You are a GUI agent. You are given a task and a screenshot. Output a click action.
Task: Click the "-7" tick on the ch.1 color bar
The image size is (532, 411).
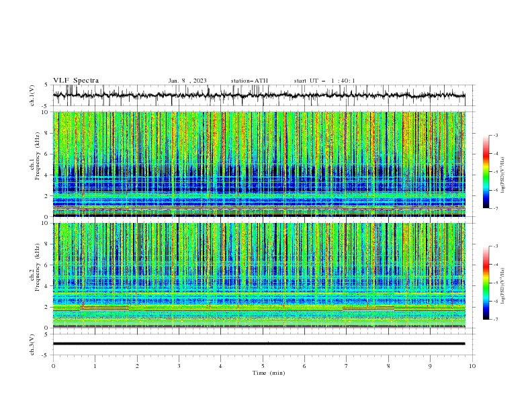(495, 209)
